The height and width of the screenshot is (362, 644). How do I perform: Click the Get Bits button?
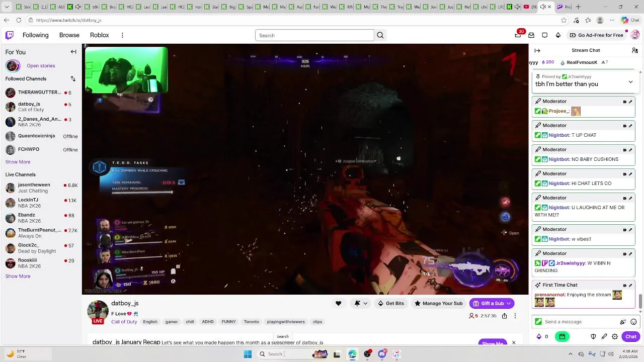pyautogui.click(x=391, y=303)
